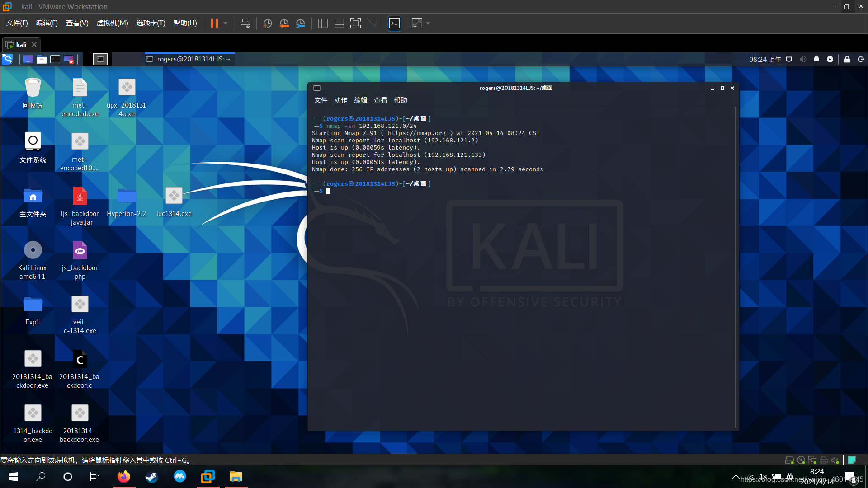Open Windows search from taskbar

tap(41, 477)
